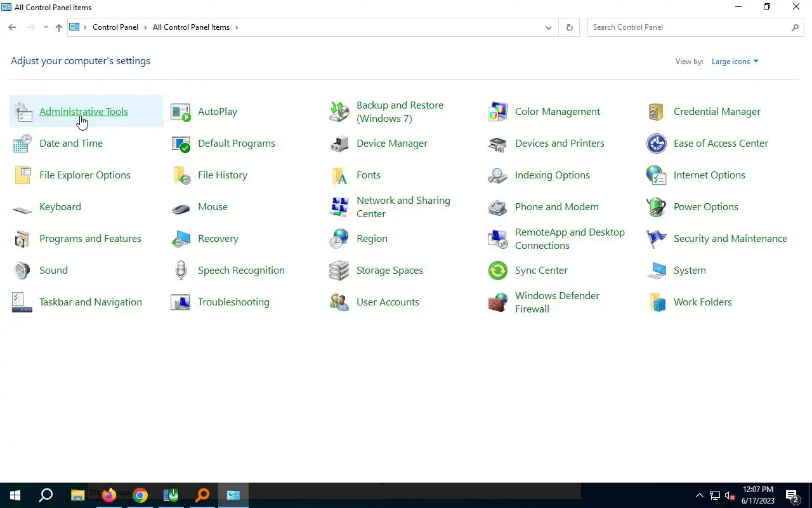Screen dimensions: 812x508
Task: Open the Device Manager icon
Action: [339, 144]
